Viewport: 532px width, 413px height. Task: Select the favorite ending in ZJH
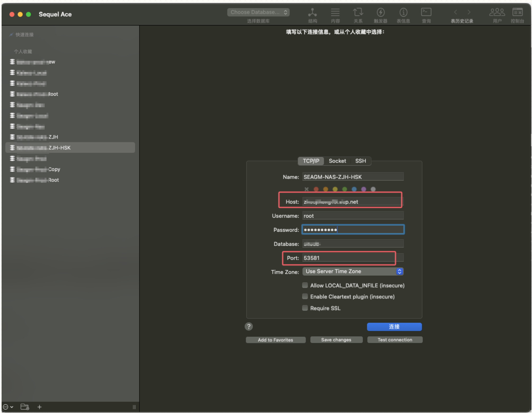[70, 137]
